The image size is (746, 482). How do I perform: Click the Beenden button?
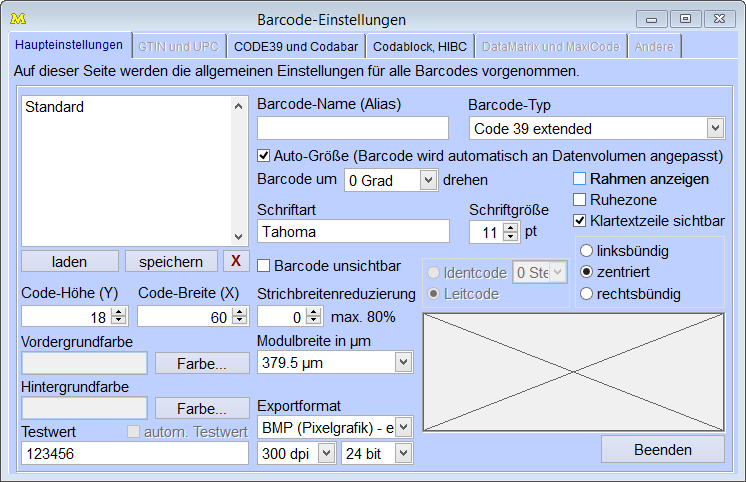coord(662,450)
